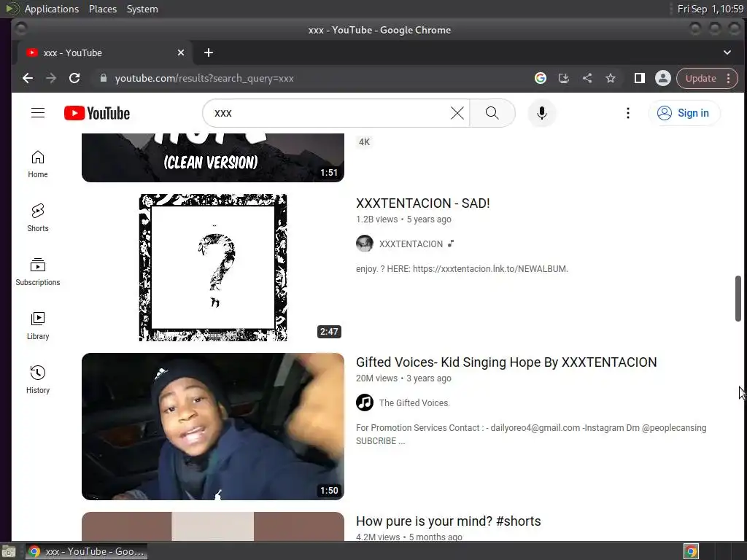
Task: Reload the page
Action: pos(74,78)
